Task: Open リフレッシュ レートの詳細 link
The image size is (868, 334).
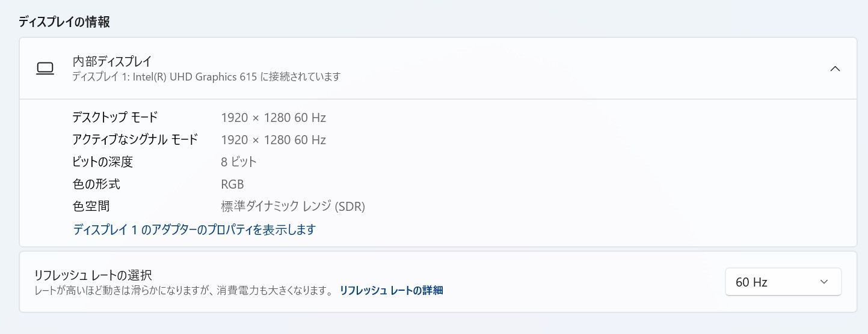Action: pyautogui.click(x=392, y=290)
